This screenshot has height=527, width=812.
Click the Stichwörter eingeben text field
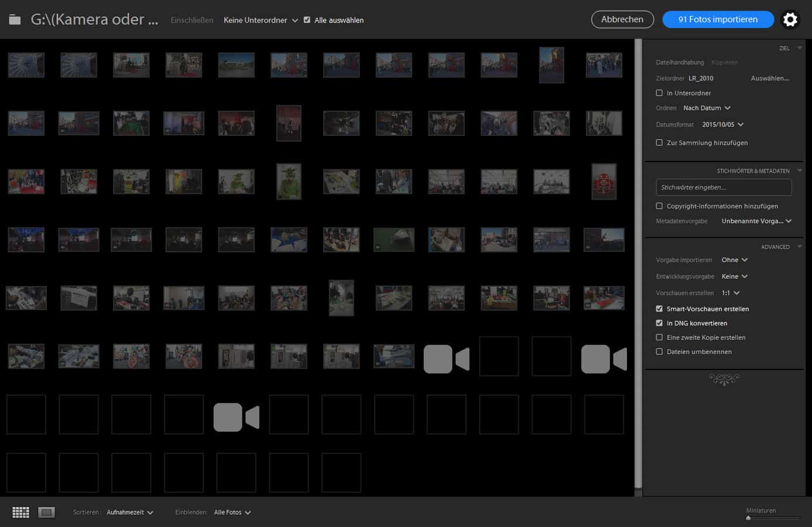coord(724,187)
